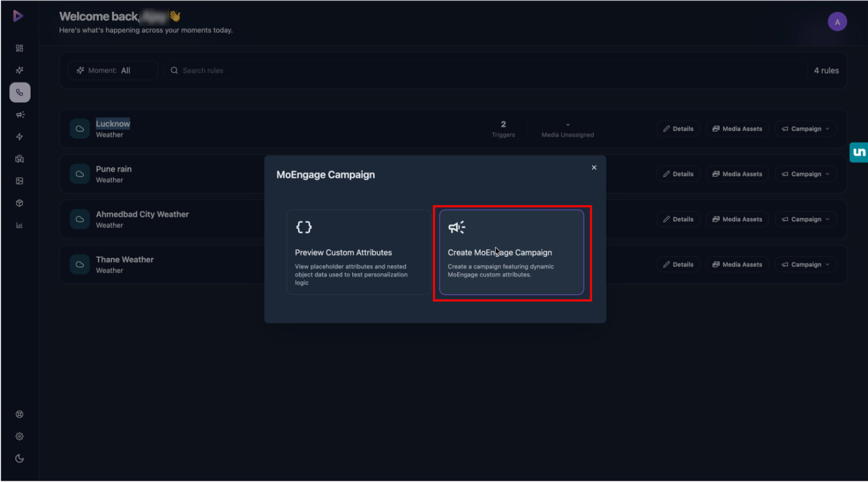This screenshot has width=868, height=482.
Task: Open Details for Pune rain rule
Action: [678, 174]
